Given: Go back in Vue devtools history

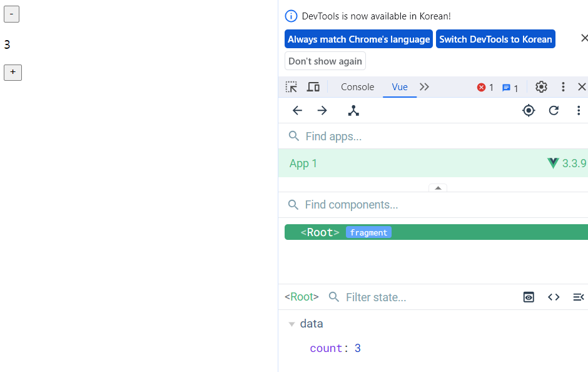Looking at the screenshot, I should point(297,110).
